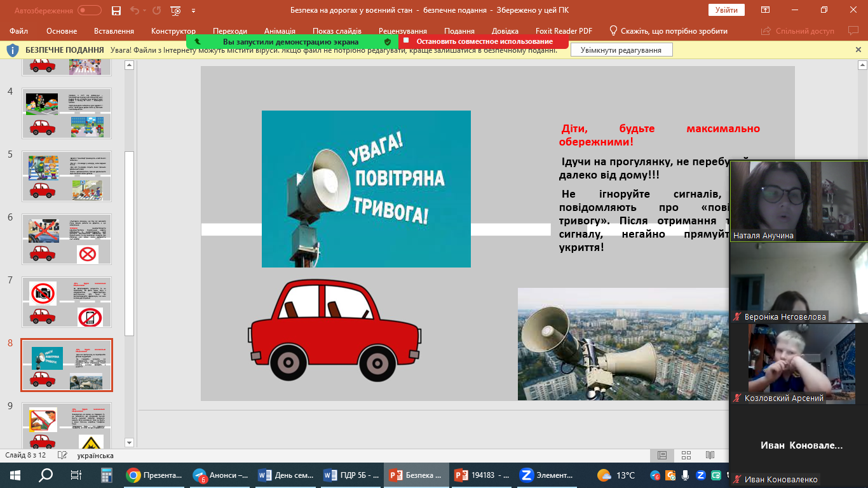Toggle the Автозбереження switch
Viewport: 868px width, 488px height.
tap(90, 11)
